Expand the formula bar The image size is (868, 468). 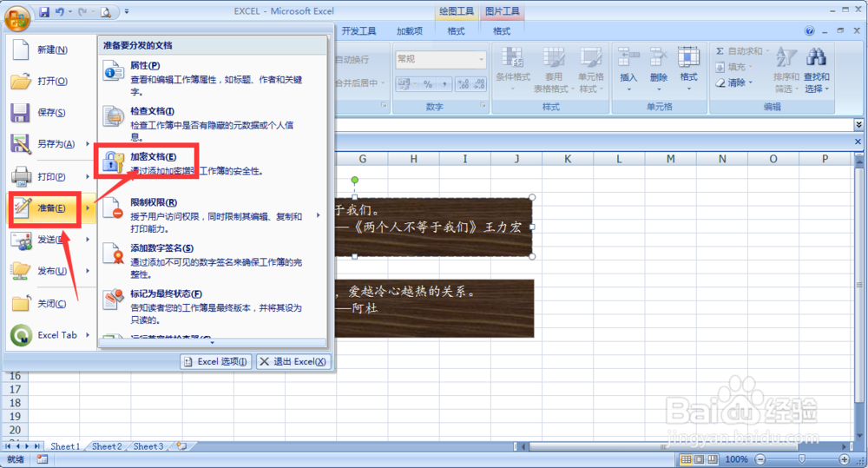click(858, 124)
